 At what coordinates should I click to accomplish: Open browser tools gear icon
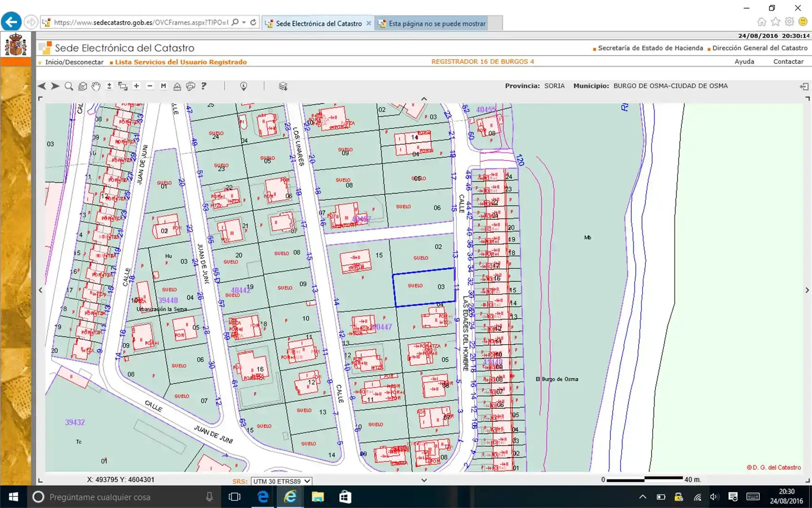click(789, 22)
